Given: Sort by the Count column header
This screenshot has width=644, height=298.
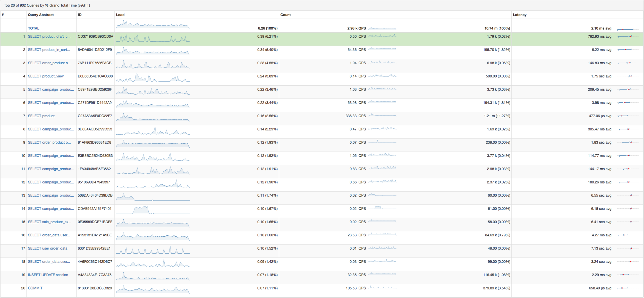Looking at the screenshot, I should (x=285, y=15).
